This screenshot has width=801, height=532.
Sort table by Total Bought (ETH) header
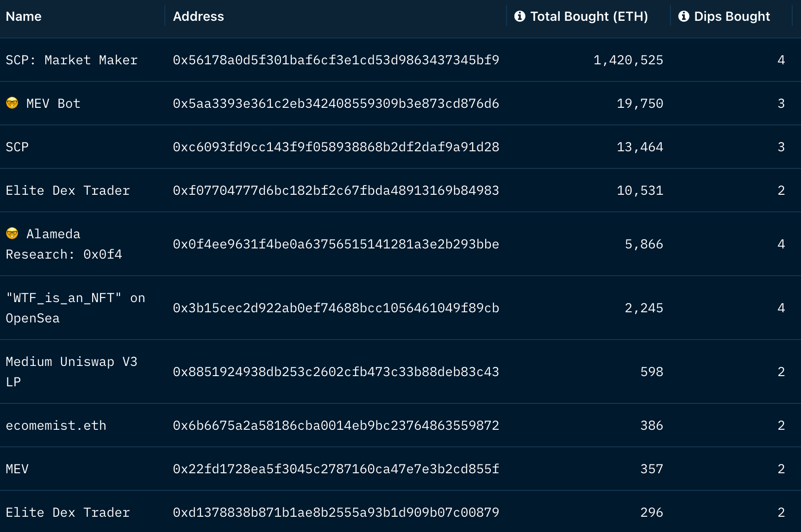(x=589, y=17)
